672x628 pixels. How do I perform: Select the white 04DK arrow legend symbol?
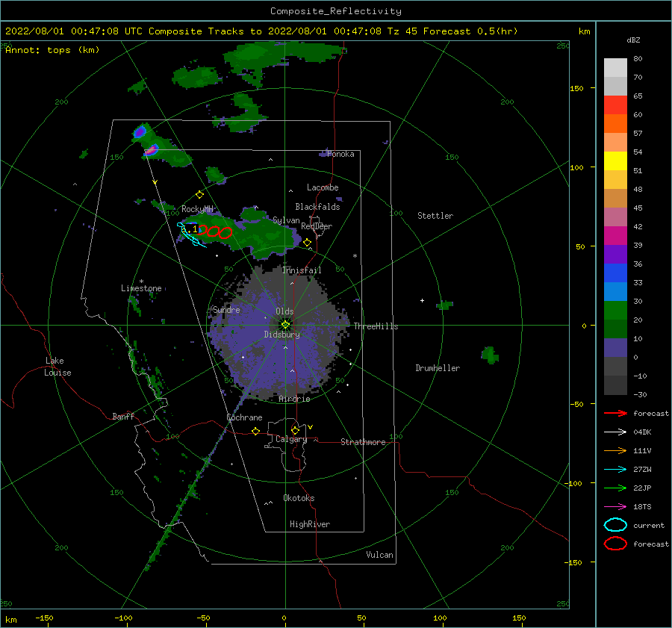tap(615, 432)
